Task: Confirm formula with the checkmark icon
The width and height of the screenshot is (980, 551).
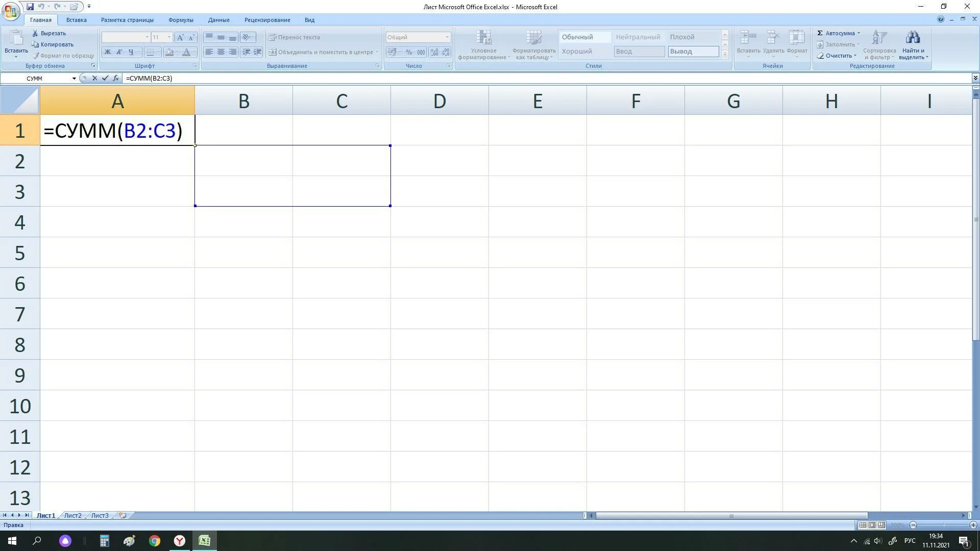Action: [x=105, y=78]
